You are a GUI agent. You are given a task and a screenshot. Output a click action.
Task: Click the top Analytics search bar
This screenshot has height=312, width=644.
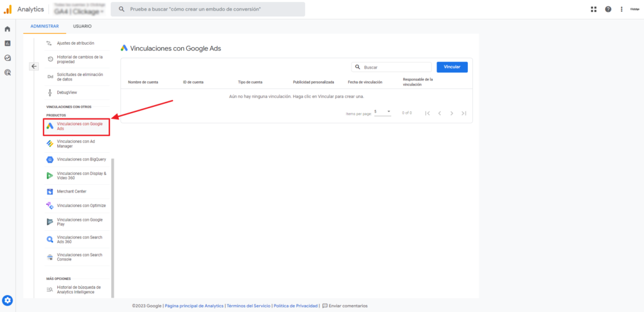point(208,9)
